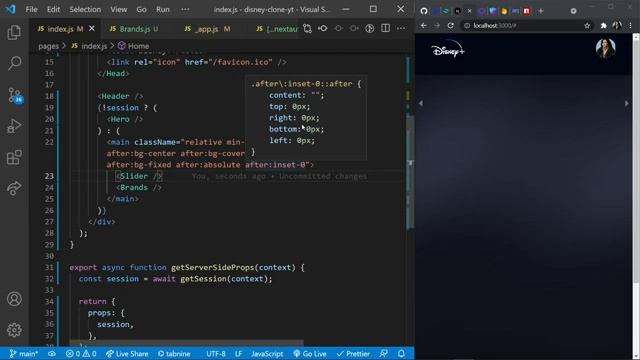The image size is (640, 360).
Task: Click the timeline clock icon in editor toolbar
Action: pos(369,29)
